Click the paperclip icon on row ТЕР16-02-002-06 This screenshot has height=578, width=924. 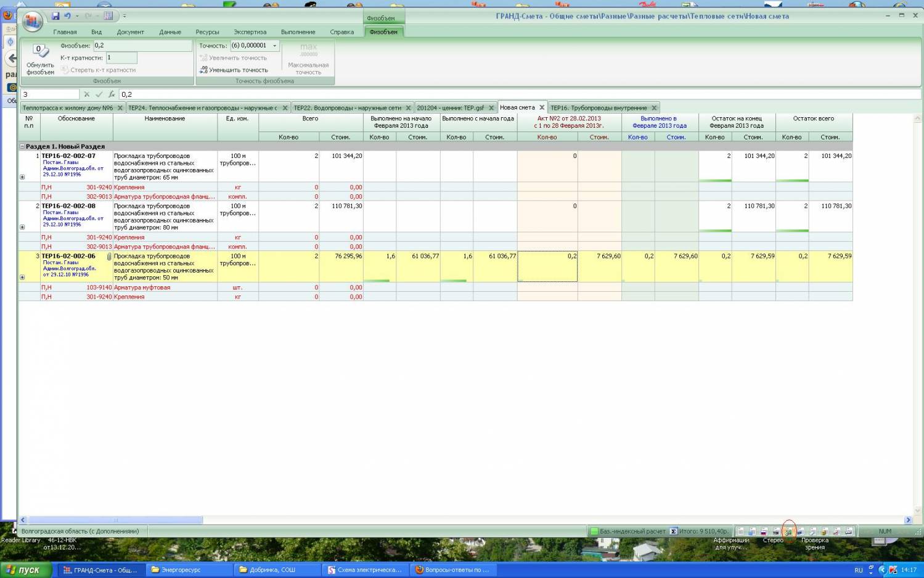coord(109,257)
